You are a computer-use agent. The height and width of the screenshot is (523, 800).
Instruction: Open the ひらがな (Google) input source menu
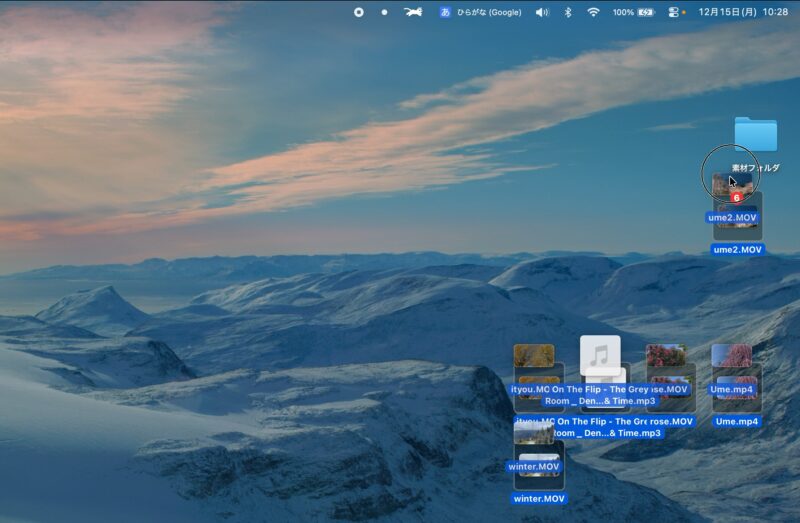[489, 12]
